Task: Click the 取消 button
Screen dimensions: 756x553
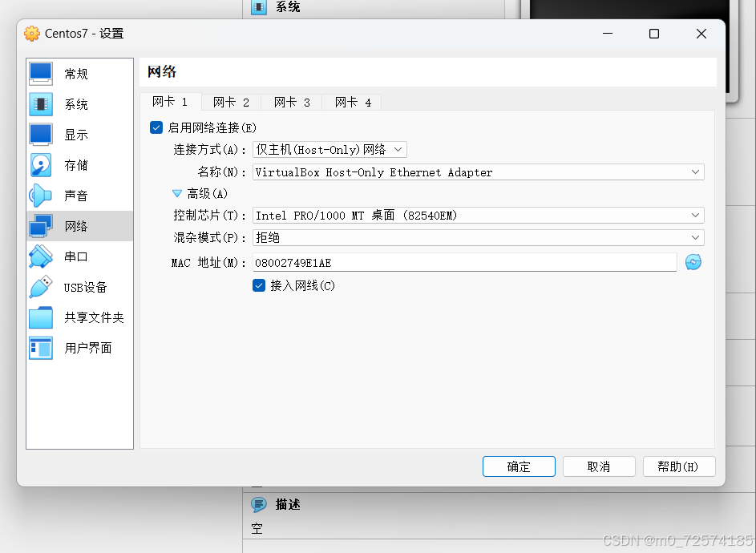Action: [x=599, y=466]
